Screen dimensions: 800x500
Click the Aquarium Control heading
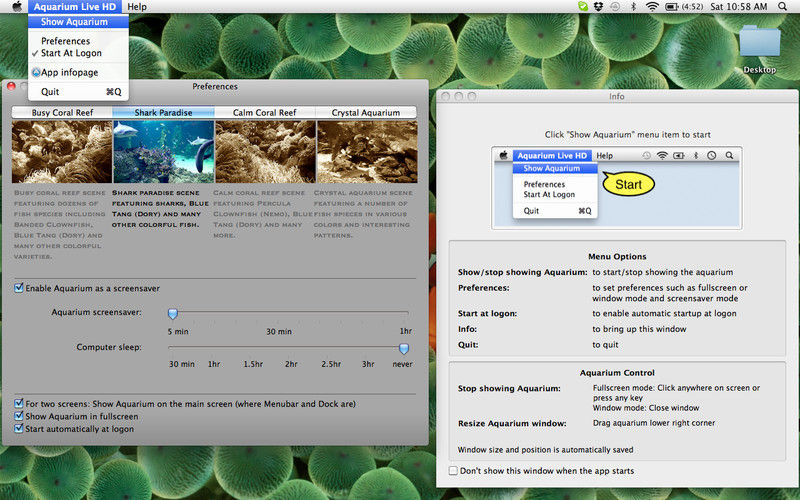tap(617, 373)
